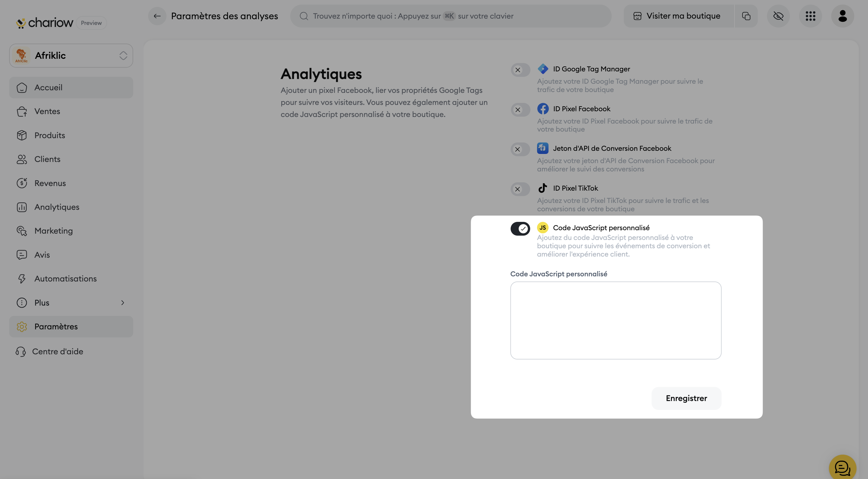Image resolution: width=868 pixels, height=479 pixels.
Task: Click the TikTok pixel icon
Action: tap(542, 188)
